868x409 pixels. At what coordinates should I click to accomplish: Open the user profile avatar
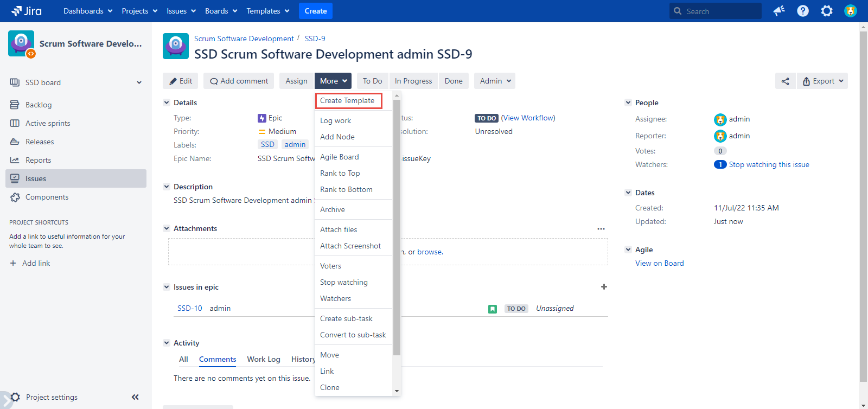(x=850, y=11)
